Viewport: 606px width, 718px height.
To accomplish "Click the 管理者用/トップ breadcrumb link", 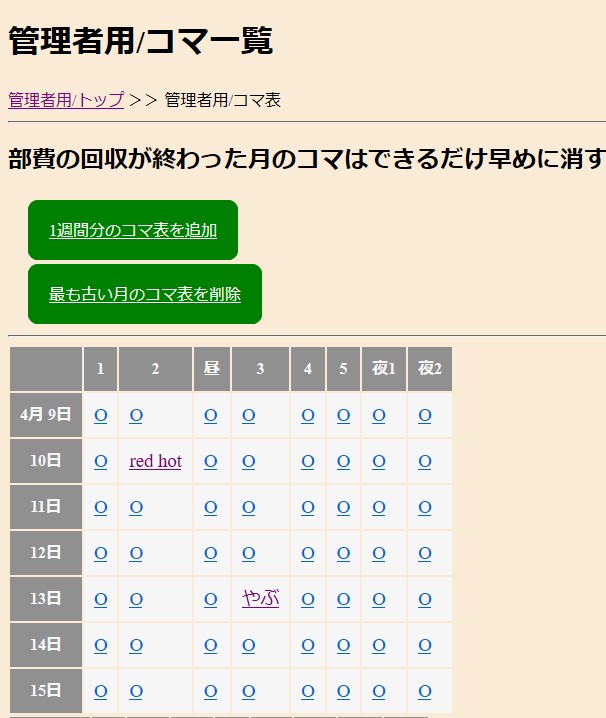I will point(66,100).
